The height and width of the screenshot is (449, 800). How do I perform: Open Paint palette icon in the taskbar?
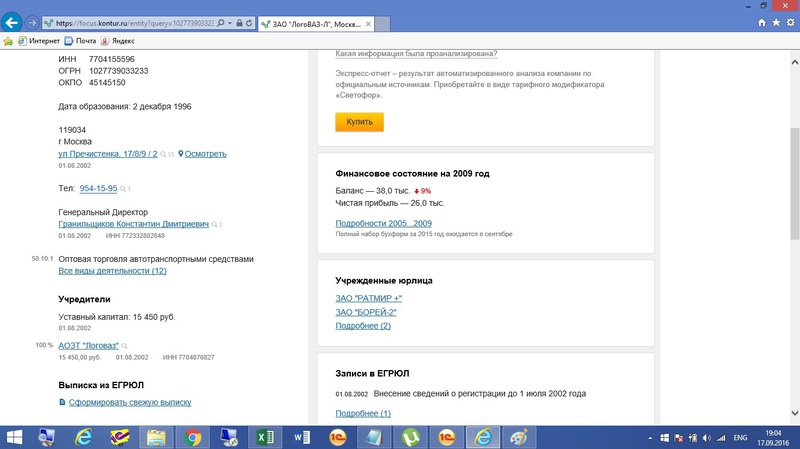(519, 438)
